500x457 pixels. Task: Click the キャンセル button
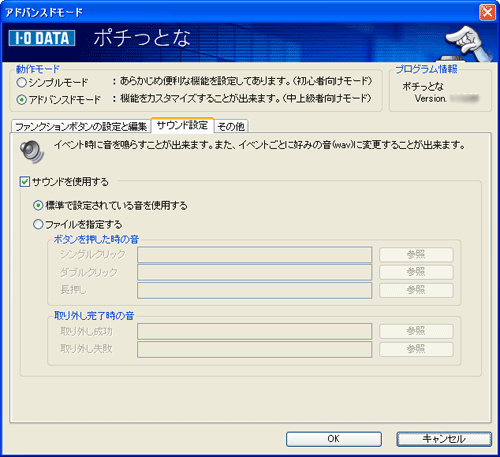click(x=444, y=439)
